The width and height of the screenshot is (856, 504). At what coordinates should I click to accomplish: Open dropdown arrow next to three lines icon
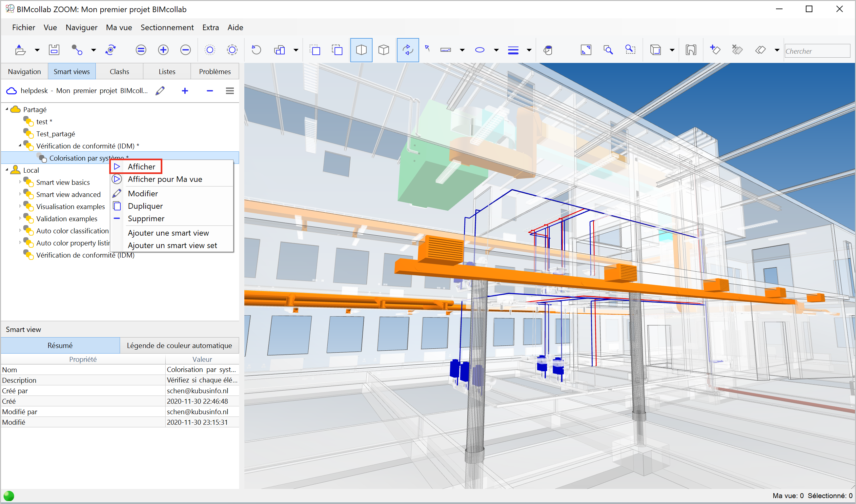pyautogui.click(x=529, y=50)
